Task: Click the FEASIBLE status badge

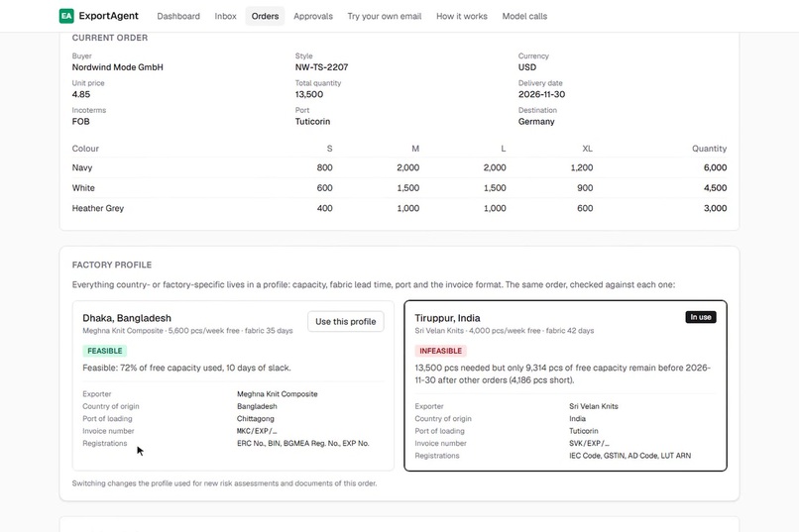Action: click(104, 351)
